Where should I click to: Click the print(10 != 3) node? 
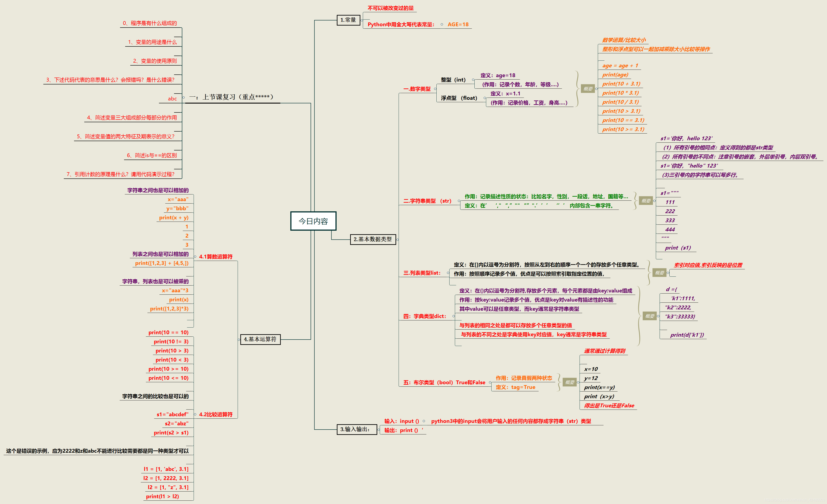[x=171, y=342]
